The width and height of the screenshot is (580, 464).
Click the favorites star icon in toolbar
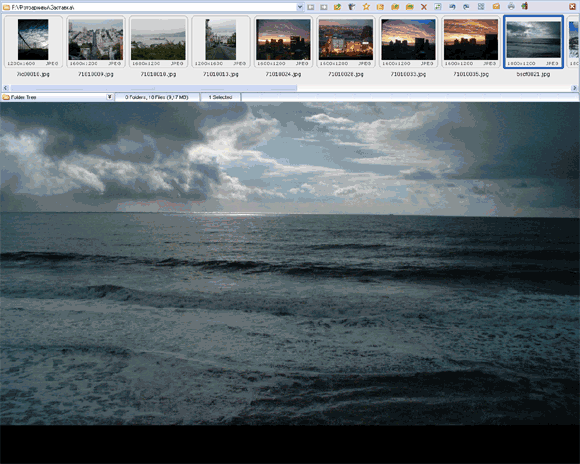(x=366, y=7)
